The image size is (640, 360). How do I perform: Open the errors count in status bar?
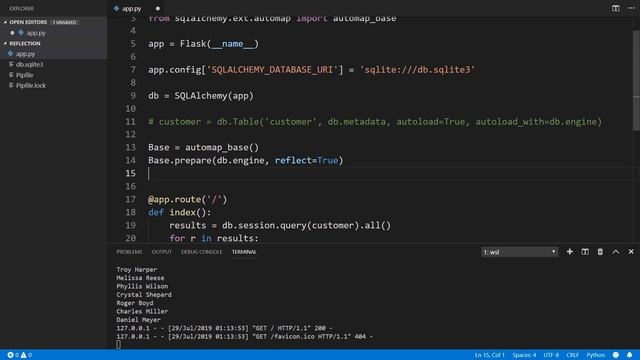pos(13,355)
